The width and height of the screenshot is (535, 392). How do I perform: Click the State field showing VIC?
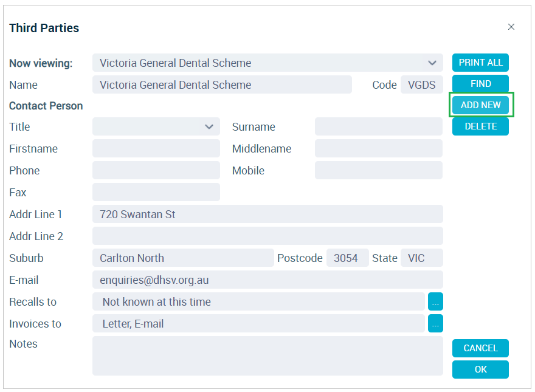coord(422,258)
